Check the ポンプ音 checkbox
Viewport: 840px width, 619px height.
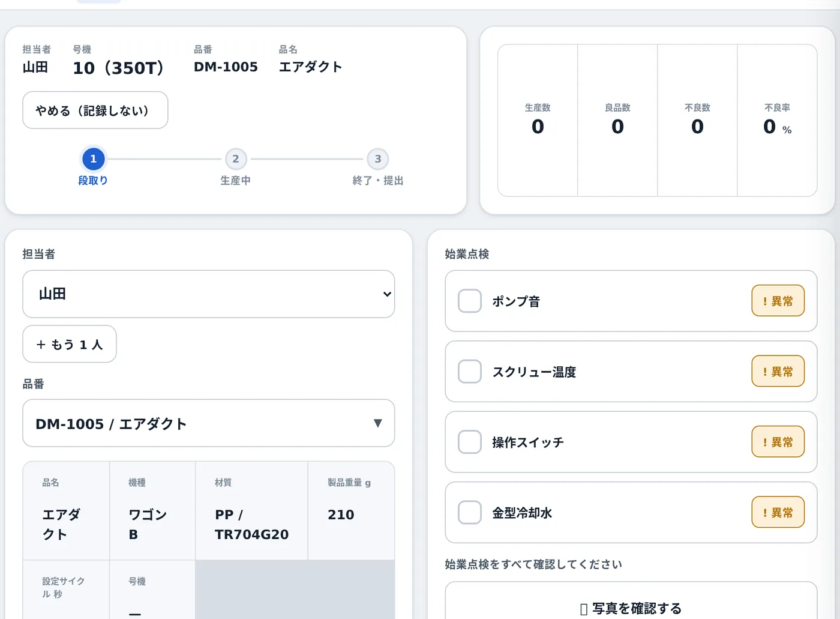click(x=470, y=301)
